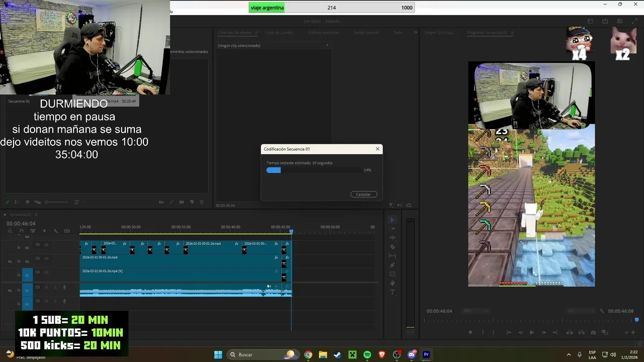Open playback resolution dropdown 1/2
The width and height of the screenshot is (644, 362).
(x=580, y=311)
